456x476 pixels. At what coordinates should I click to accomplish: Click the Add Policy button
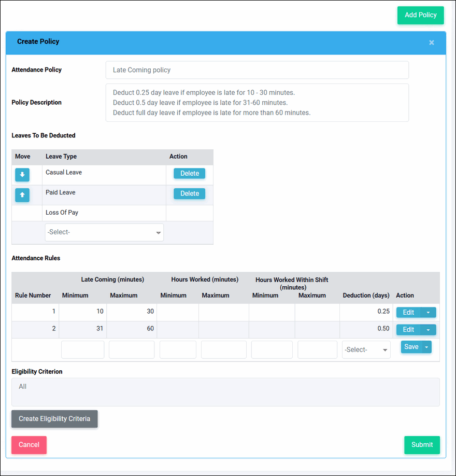420,15
